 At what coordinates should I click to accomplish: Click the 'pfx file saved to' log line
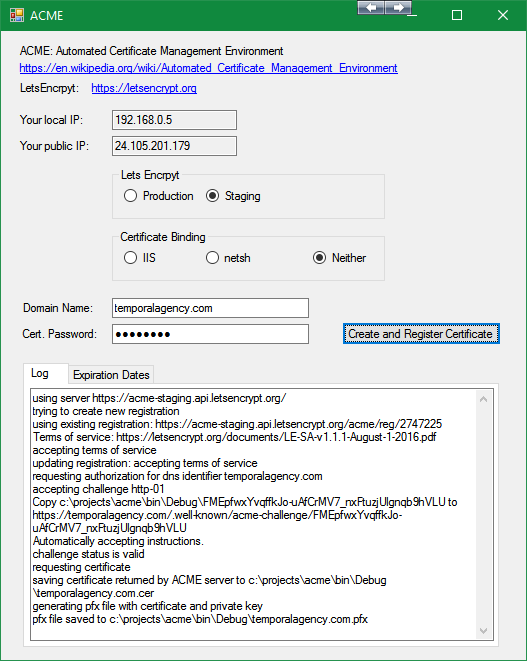click(x=200, y=619)
